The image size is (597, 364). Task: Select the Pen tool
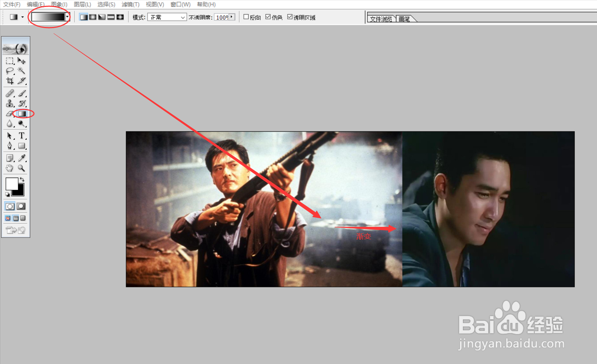[x=10, y=146]
